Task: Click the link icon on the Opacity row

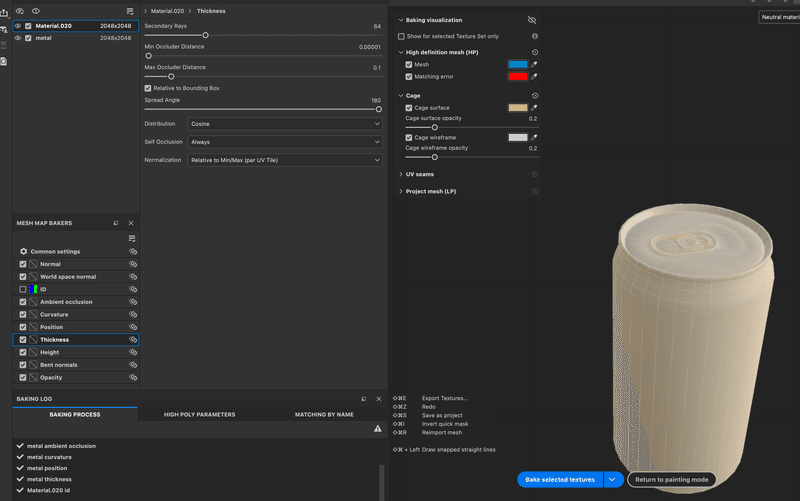Action: (x=133, y=378)
